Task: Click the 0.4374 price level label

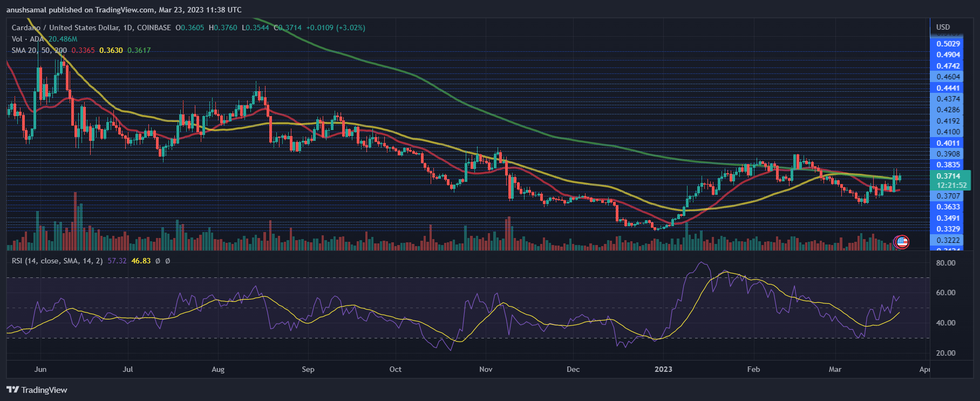Action: (948, 99)
